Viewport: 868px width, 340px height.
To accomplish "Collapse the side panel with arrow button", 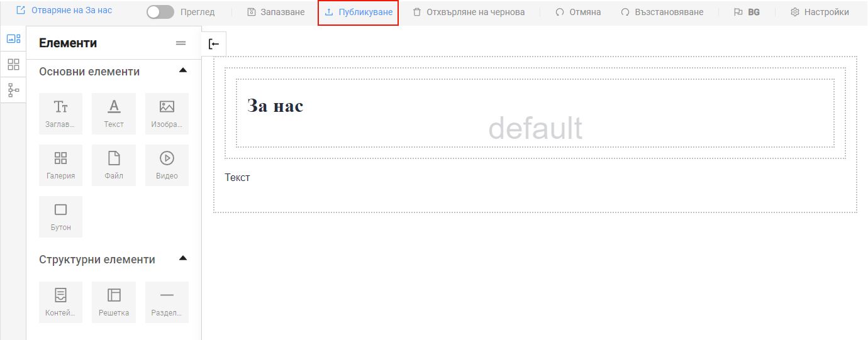I will [214, 44].
